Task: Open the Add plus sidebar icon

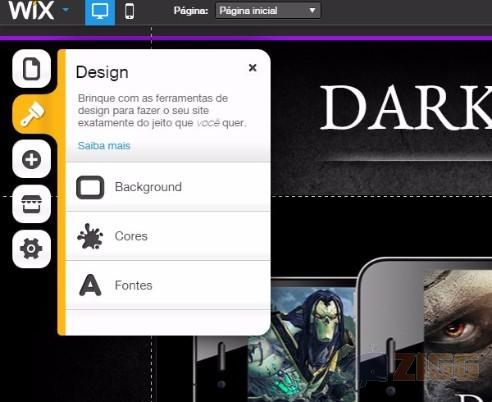Action: 32,159
